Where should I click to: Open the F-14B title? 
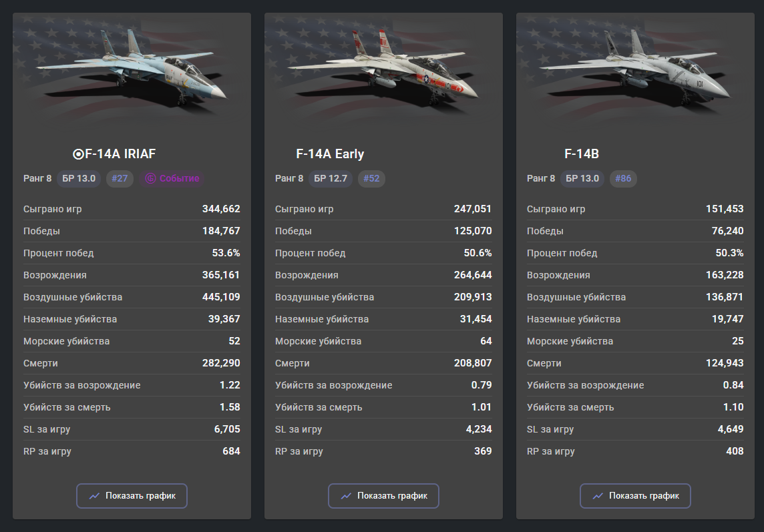(x=581, y=154)
